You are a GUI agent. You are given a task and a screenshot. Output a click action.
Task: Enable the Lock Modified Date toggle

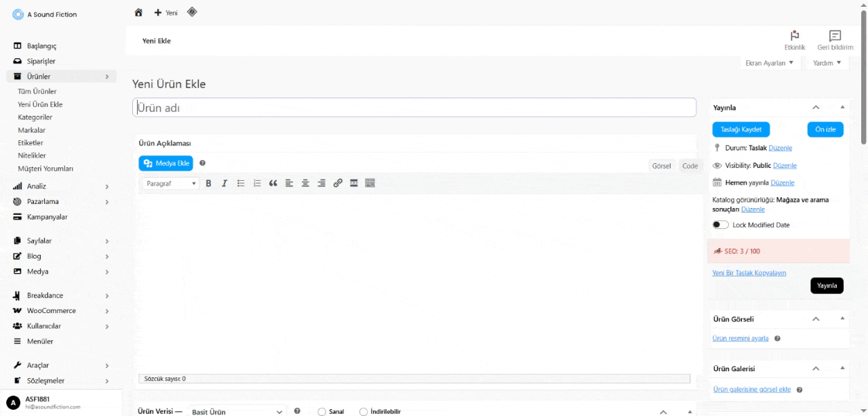coord(720,225)
